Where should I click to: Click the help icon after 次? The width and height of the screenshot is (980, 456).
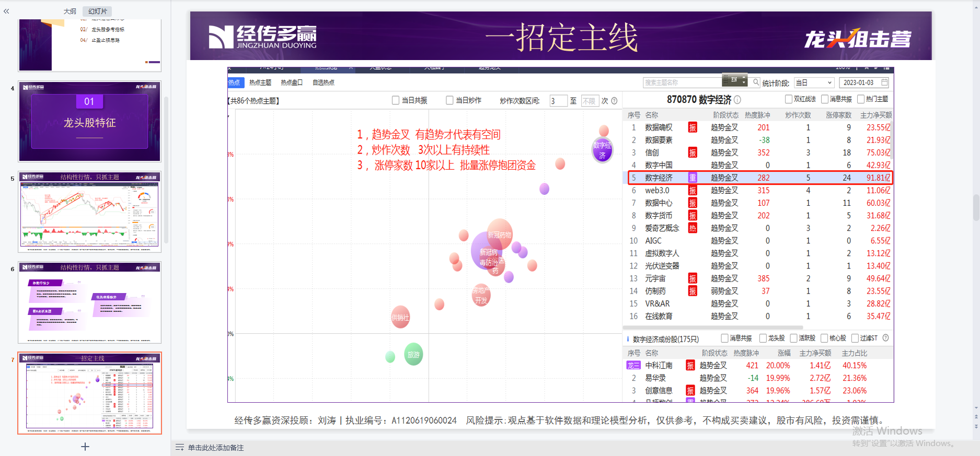click(614, 101)
